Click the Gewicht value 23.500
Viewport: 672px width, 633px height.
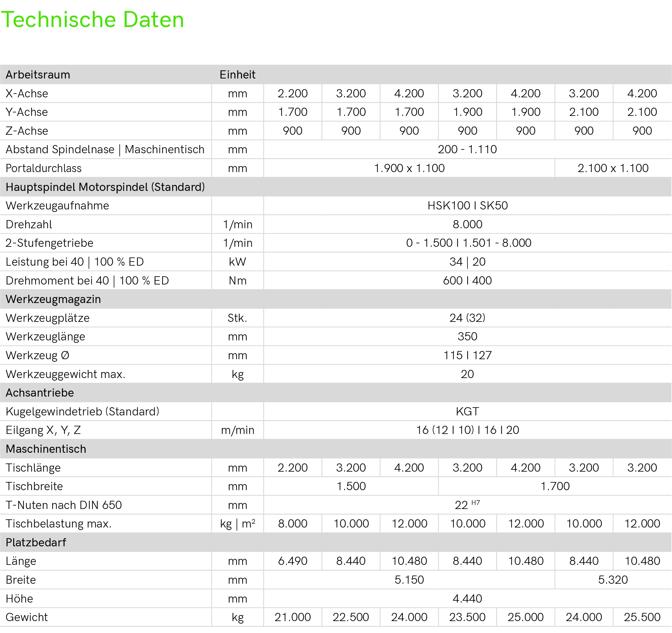467,618
